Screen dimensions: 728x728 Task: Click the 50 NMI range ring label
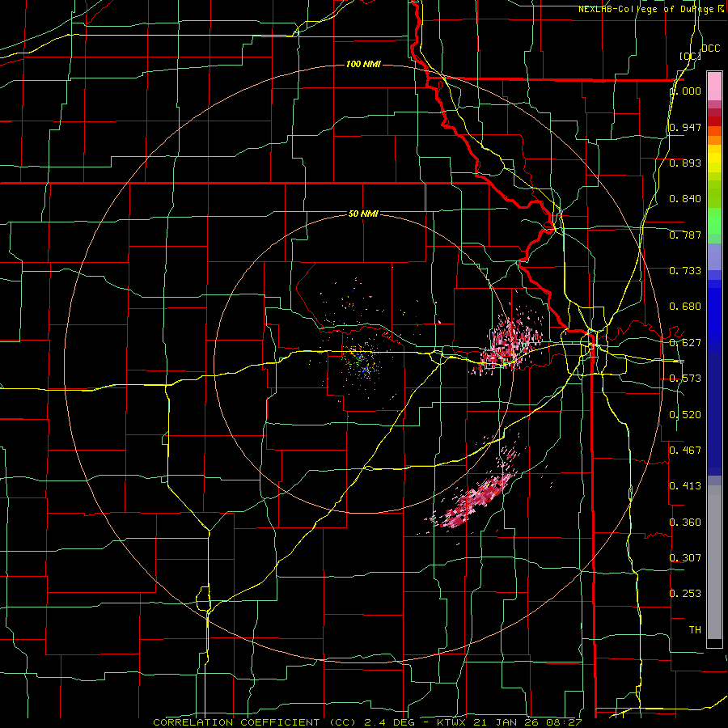(363, 214)
